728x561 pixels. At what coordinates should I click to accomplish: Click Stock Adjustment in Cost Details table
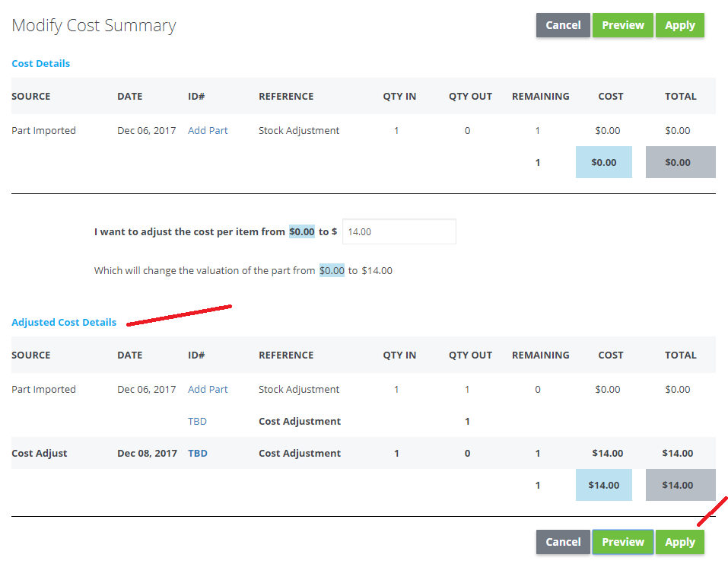pyautogui.click(x=299, y=130)
